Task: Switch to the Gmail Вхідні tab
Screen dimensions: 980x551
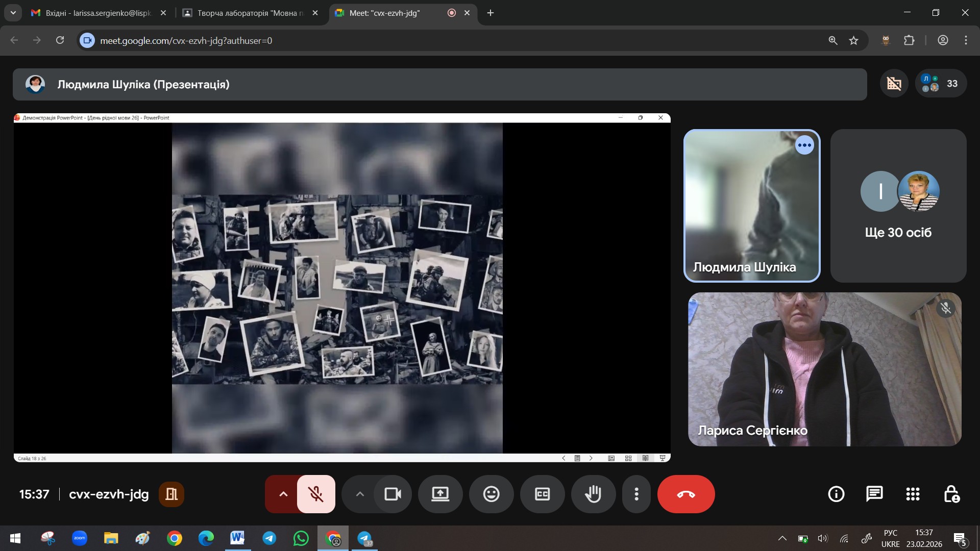Action: pos(98,13)
